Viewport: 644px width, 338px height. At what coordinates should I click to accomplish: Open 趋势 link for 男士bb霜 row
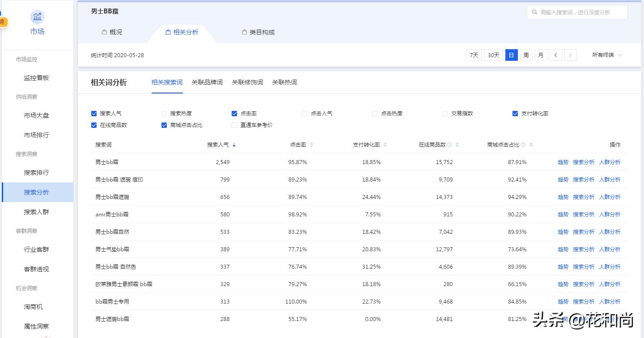[x=563, y=162]
